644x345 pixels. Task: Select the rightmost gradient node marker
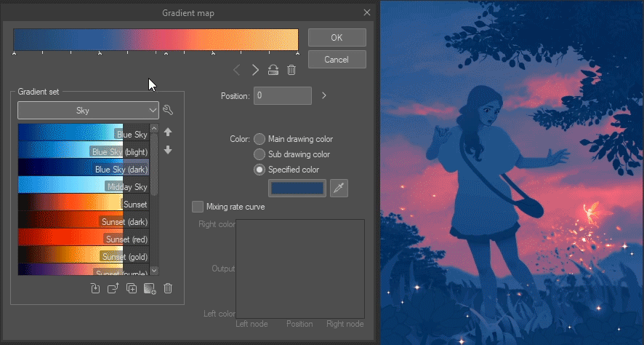(x=297, y=53)
